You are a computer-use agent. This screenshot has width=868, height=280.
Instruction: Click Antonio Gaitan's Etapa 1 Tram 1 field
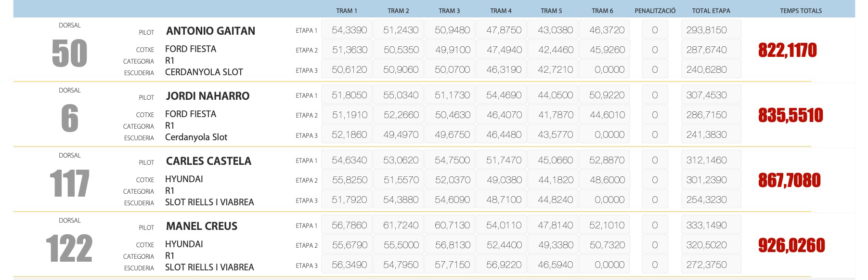pyautogui.click(x=349, y=30)
